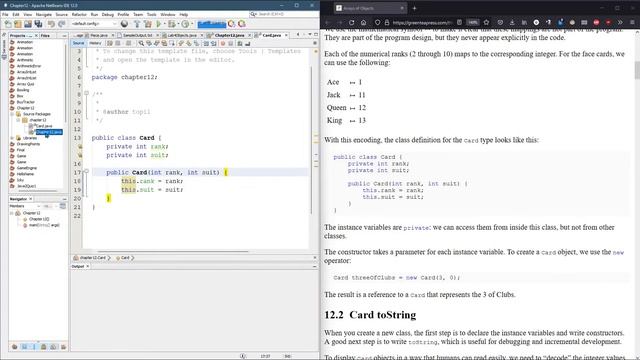Collapse Javadoc comment fold at line 8
The image size is (640, 360).
(87, 93)
